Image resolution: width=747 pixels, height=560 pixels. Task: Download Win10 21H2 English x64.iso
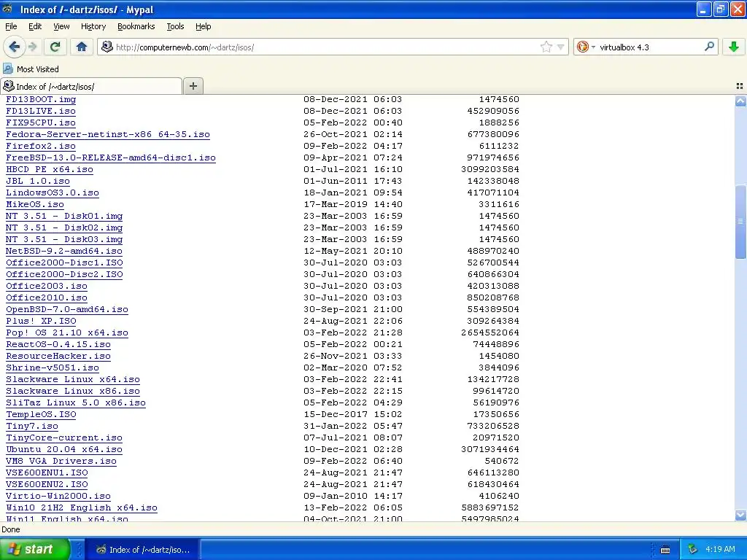click(x=82, y=507)
